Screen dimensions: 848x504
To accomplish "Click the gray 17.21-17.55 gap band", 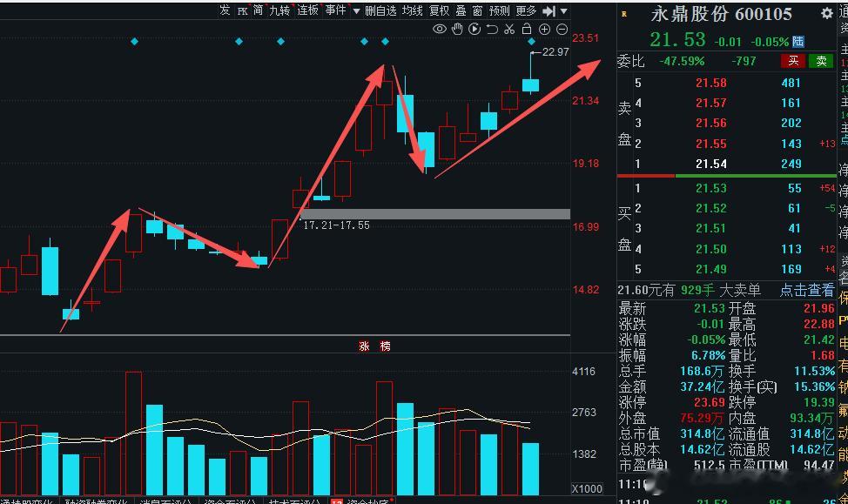I will 434,214.
